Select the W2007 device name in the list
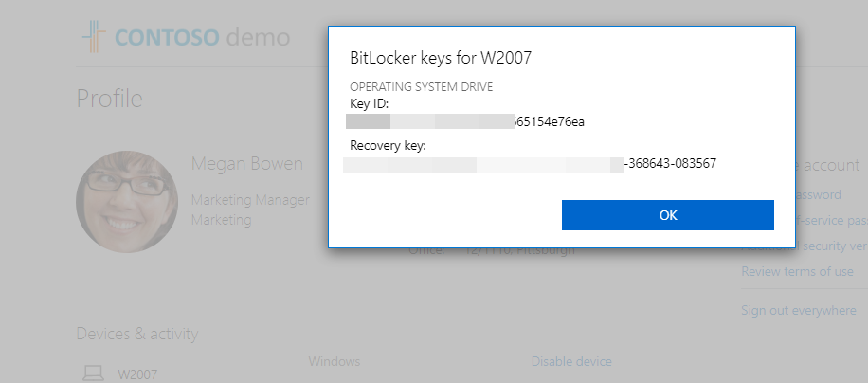Screen dimensions: 868x383 pos(137,374)
